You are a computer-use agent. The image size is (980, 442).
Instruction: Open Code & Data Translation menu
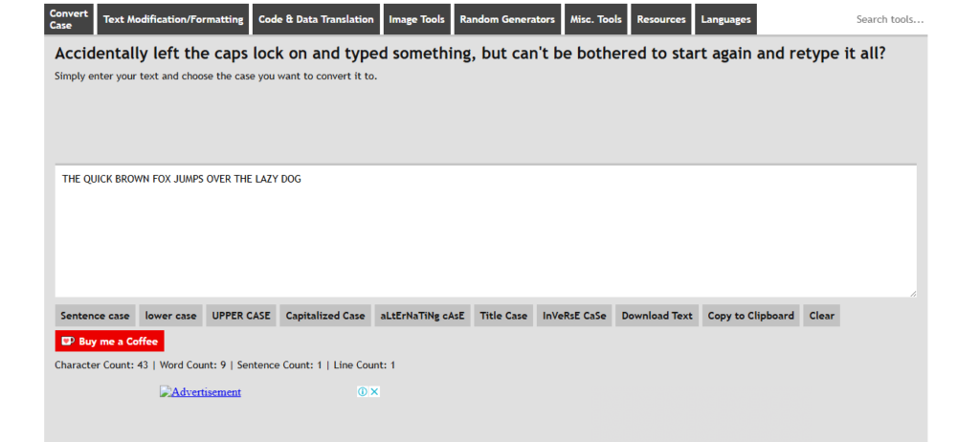pyautogui.click(x=316, y=19)
